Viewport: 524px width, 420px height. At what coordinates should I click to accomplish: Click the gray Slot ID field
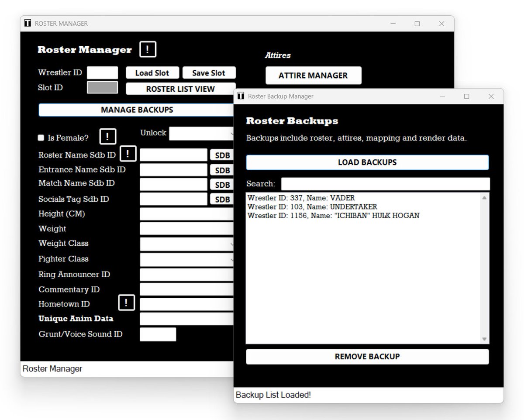[x=102, y=87]
